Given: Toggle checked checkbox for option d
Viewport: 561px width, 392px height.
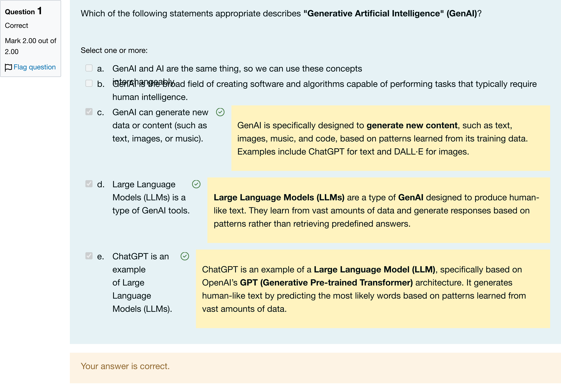Looking at the screenshot, I should pyautogui.click(x=89, y=184).
